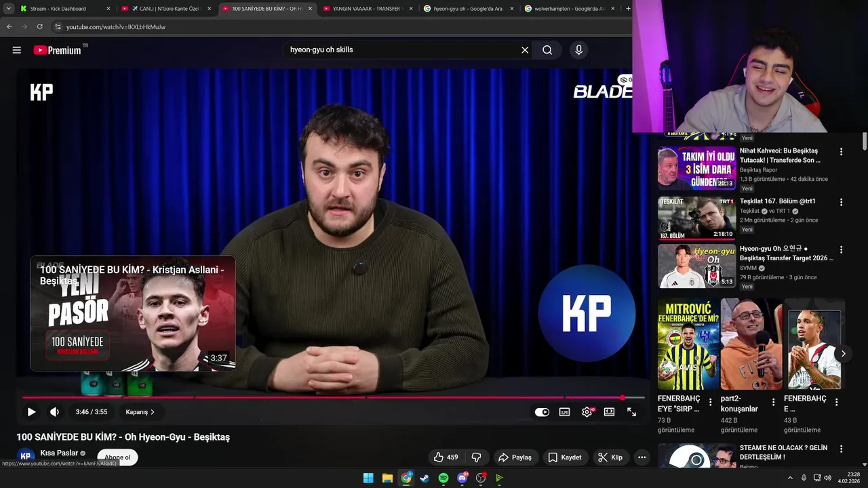Open part2-konuşanlar short thumbnail
The image size is (868, 488).
pyautogui.click(x=751, y=344)
